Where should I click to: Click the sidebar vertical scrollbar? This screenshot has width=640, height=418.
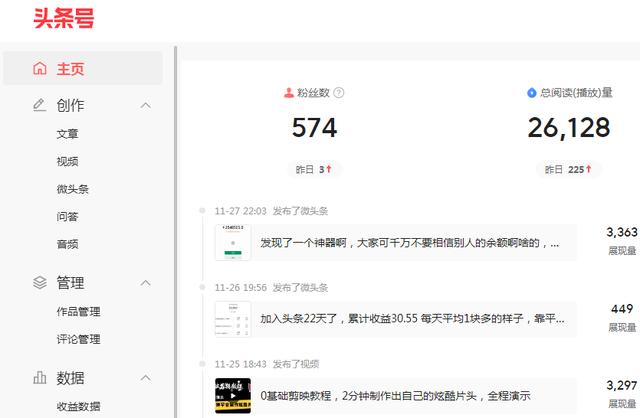pyautogui.click(x=176, y=232)
